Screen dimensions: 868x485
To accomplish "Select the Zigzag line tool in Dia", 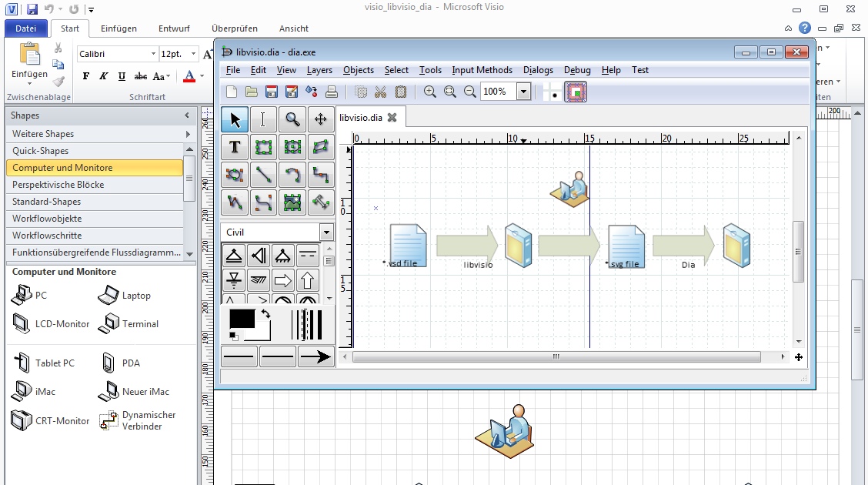I will click(x=321, y=175).
